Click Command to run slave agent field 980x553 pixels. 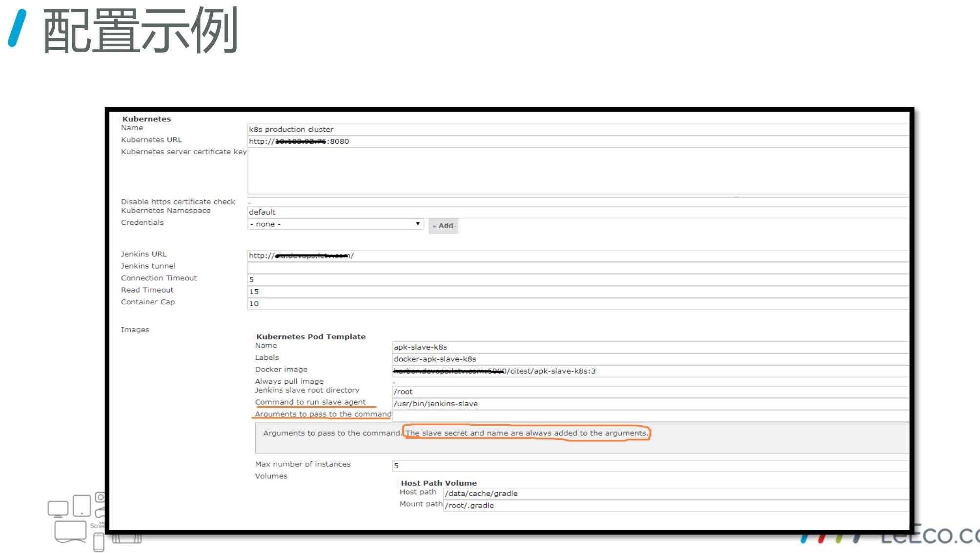point(649,404)
